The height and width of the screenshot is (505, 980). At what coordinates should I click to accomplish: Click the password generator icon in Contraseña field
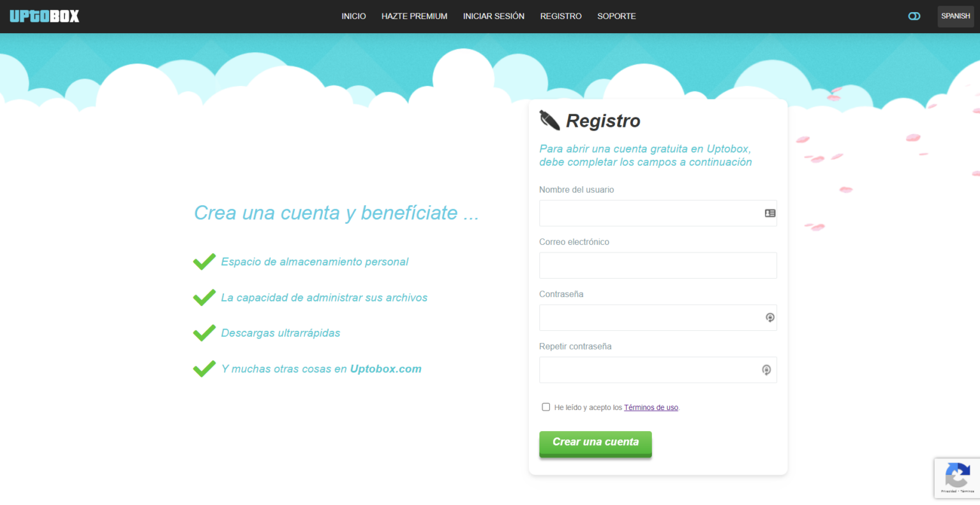(769, 318)
